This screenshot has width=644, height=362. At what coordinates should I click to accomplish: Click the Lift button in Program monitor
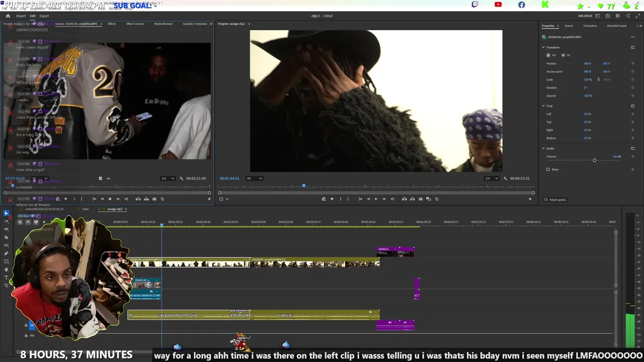pos(404,199)
